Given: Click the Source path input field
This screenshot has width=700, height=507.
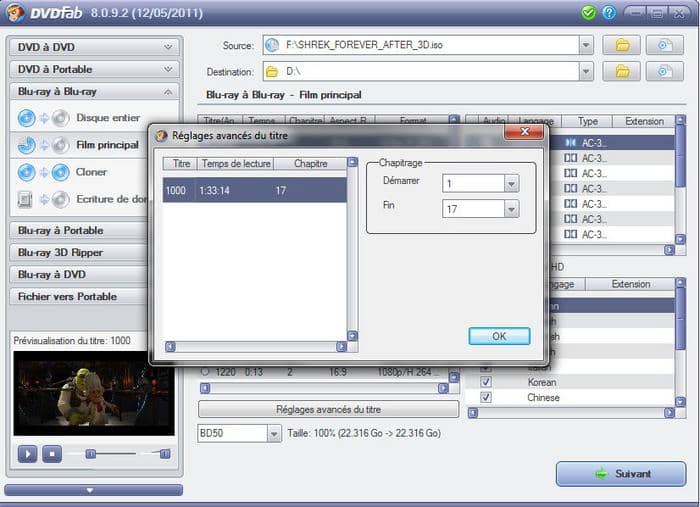Looking at the screenshot, I should coord(421,45).
